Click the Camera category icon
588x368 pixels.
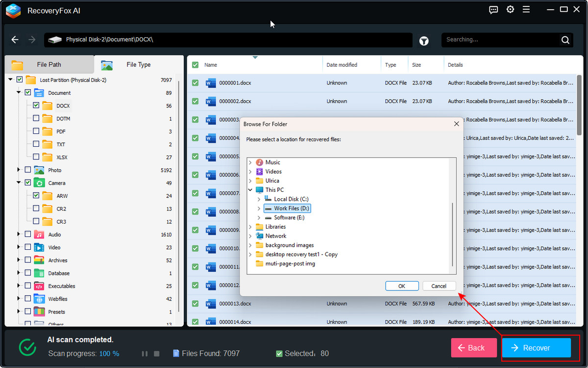pos(39,183)
